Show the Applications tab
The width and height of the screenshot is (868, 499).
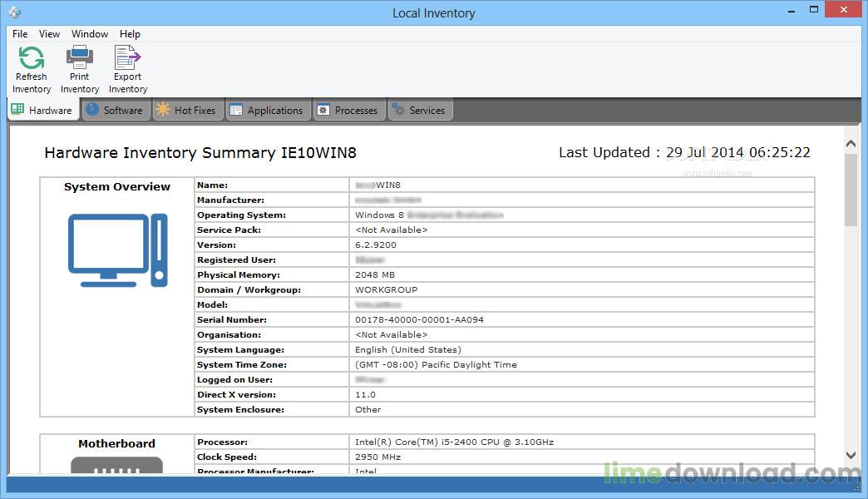[x=268, y=110]
